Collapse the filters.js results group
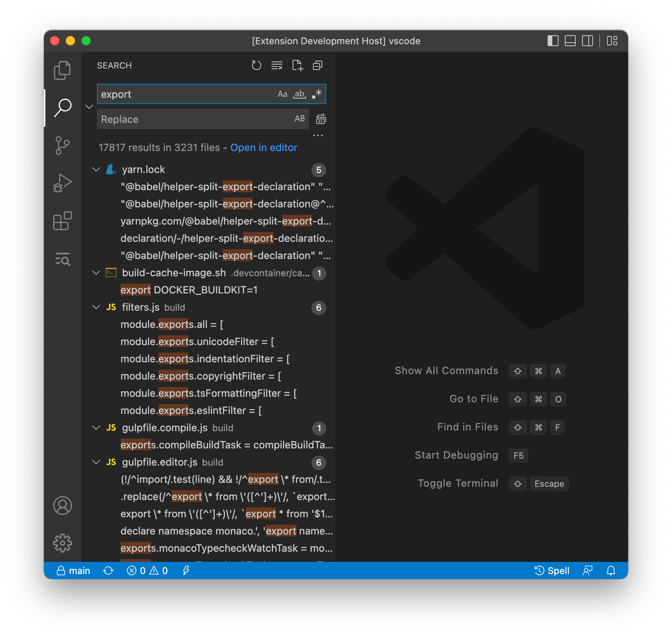The image size is (672, 637). (x=96, y=307)
